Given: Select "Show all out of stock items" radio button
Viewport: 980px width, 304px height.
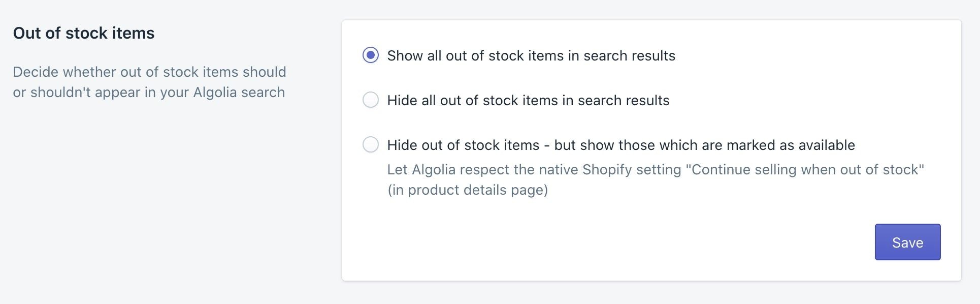Looking at the screenshot, I should pos(371,55).
